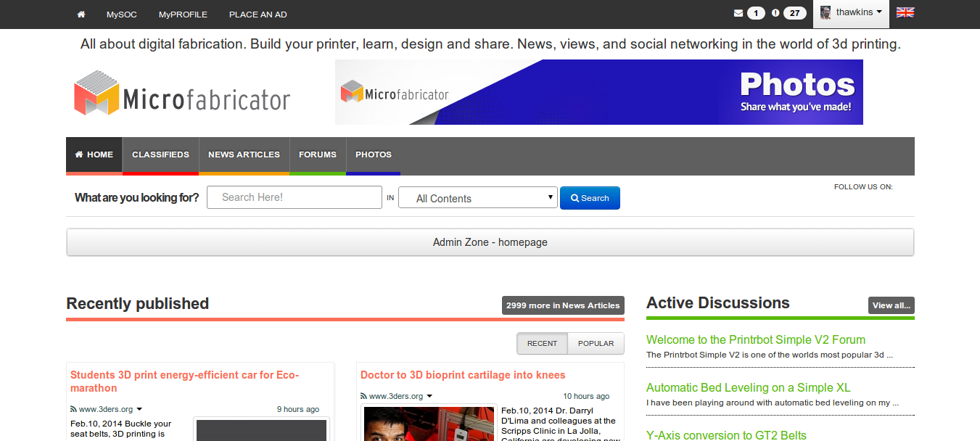
Task: Open Doctor to 3D bioprint cartilage article
Action: click(463, 375)
